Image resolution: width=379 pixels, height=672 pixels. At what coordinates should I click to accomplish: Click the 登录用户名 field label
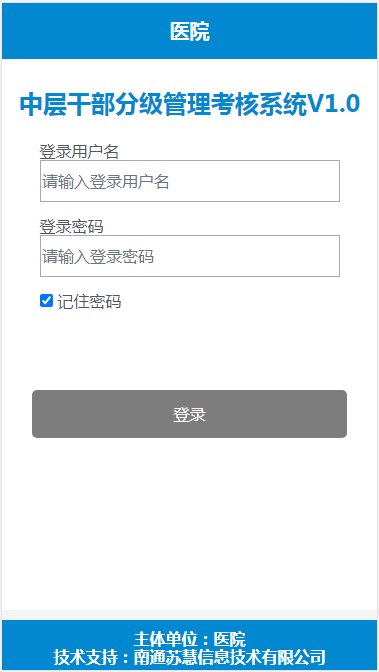(x=79, y=152)
